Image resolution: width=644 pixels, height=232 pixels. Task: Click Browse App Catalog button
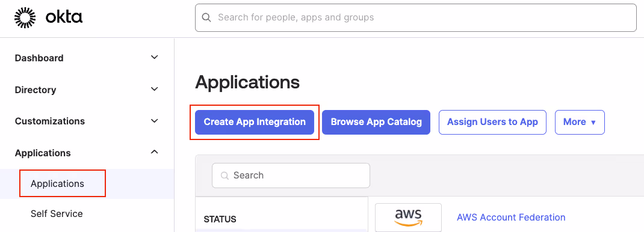[376, 122]
